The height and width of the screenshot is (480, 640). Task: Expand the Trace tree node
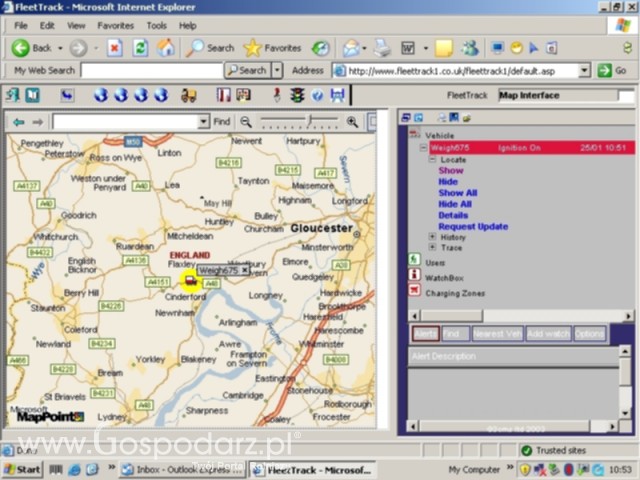(432, 248)
